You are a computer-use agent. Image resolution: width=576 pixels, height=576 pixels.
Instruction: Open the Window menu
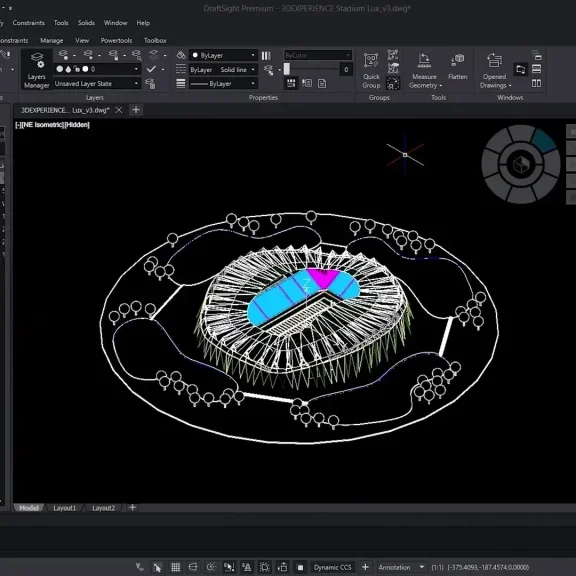click(x=115, y=23)
